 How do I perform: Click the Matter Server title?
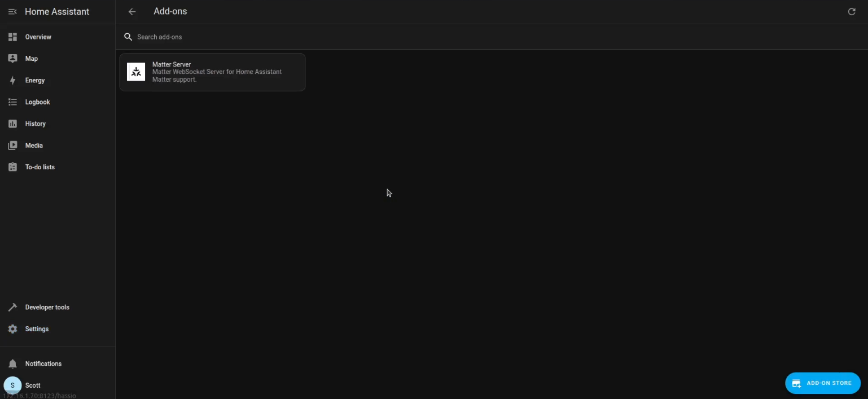click(x=172, y=65)
